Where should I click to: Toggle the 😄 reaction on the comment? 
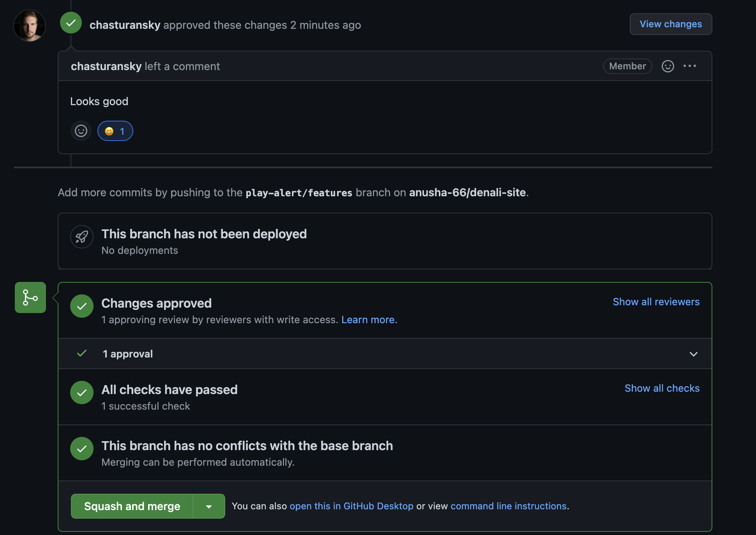coord(115,131)
